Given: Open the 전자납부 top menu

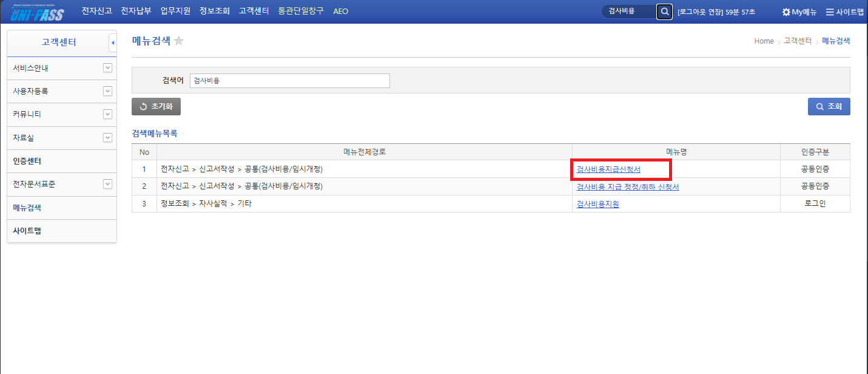Looking at the screenshot, I should click(x=136, y=12).
